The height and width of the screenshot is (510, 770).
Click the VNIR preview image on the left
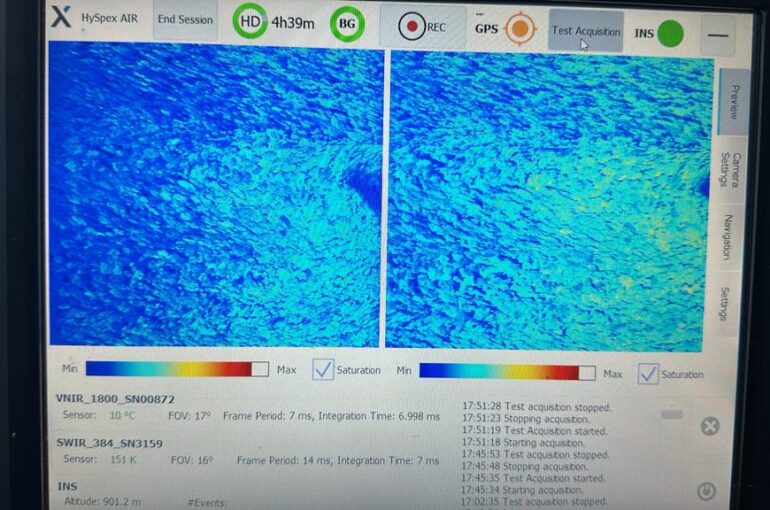(x=216, y=194)
